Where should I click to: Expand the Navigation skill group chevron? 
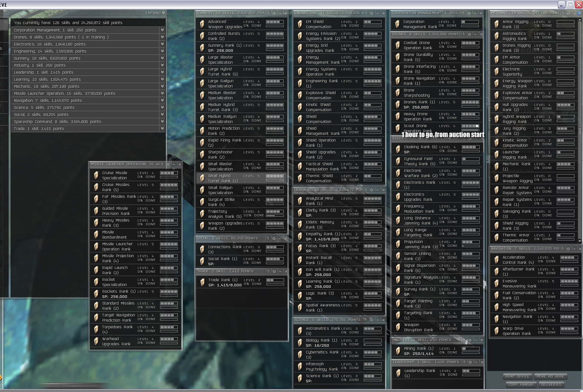pyautogui.click(x=162, y=100)
